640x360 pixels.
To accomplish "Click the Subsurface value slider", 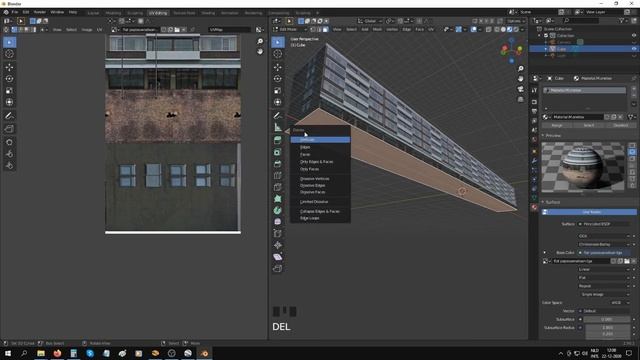I will (607, 319).
